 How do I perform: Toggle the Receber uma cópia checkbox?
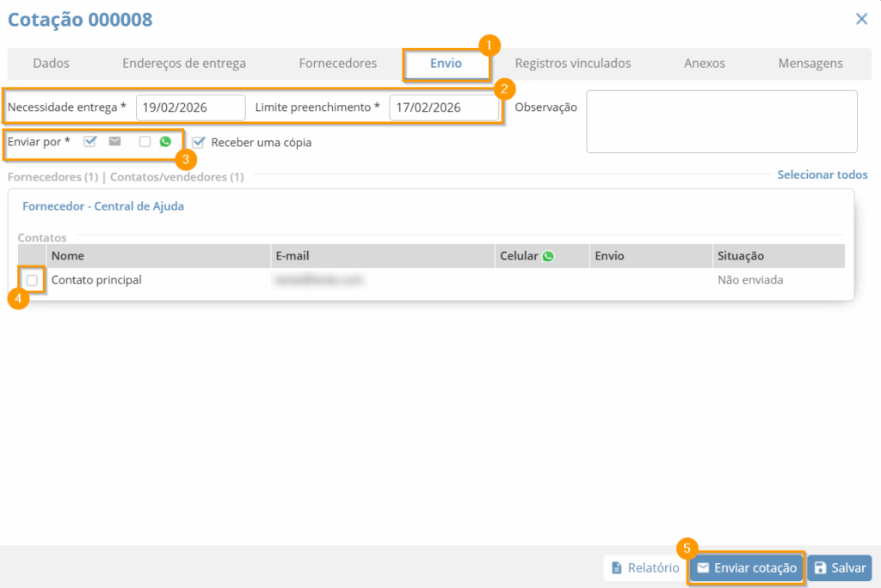click(x=199, y=143)
